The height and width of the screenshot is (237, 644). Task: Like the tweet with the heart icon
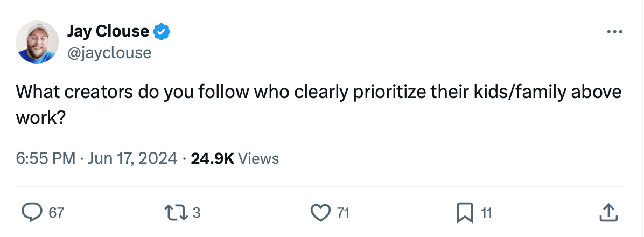tap(322, 213)
